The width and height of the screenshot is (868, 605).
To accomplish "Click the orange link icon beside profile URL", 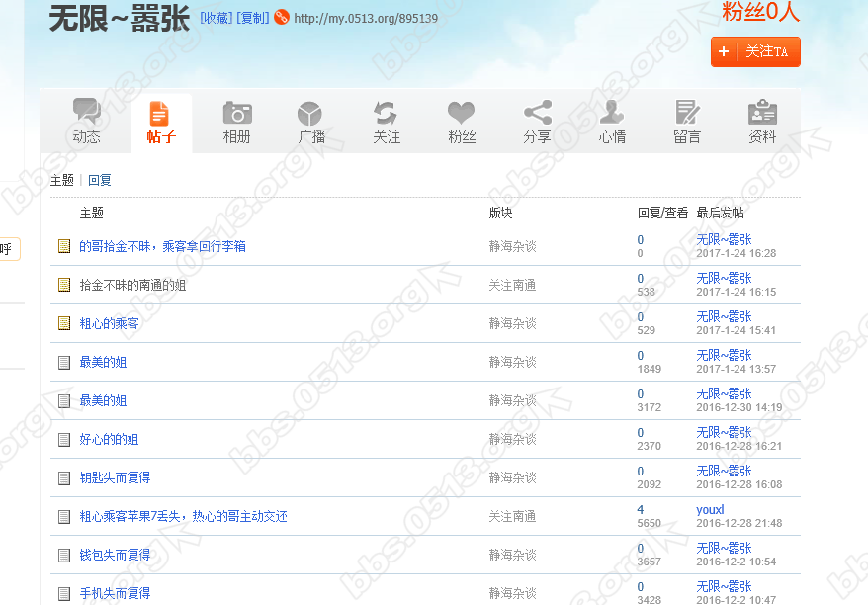I will [x=282, y=18].
